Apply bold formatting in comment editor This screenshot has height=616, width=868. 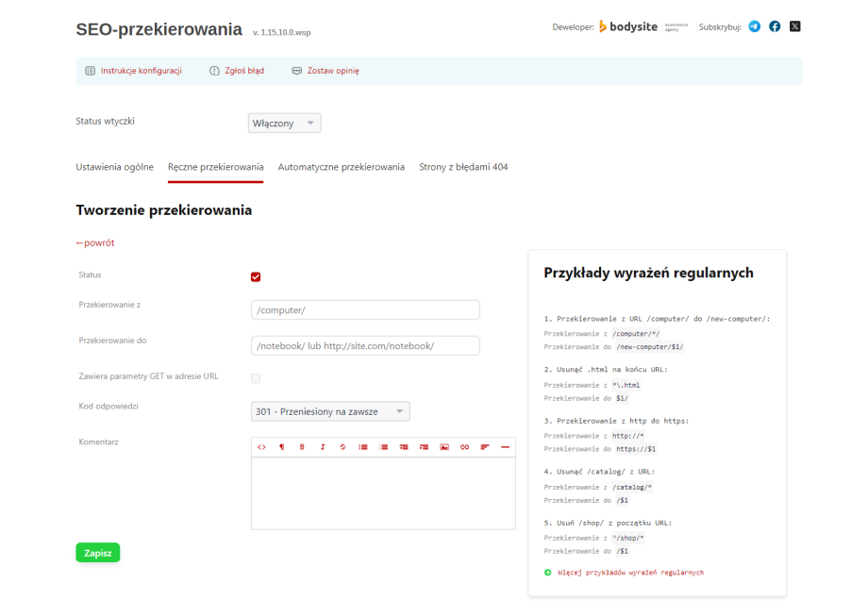(302, 446)
